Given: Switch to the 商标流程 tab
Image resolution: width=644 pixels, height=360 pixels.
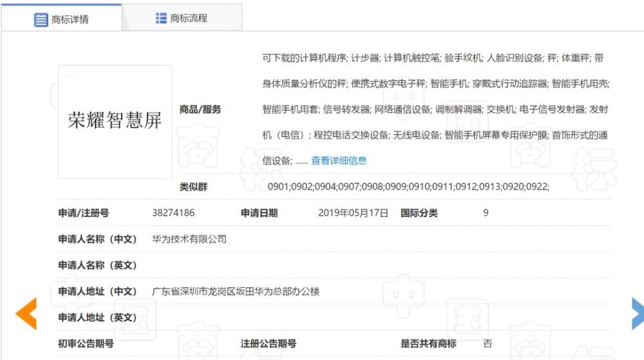Looking at the screenshot, I should point(182,18).
